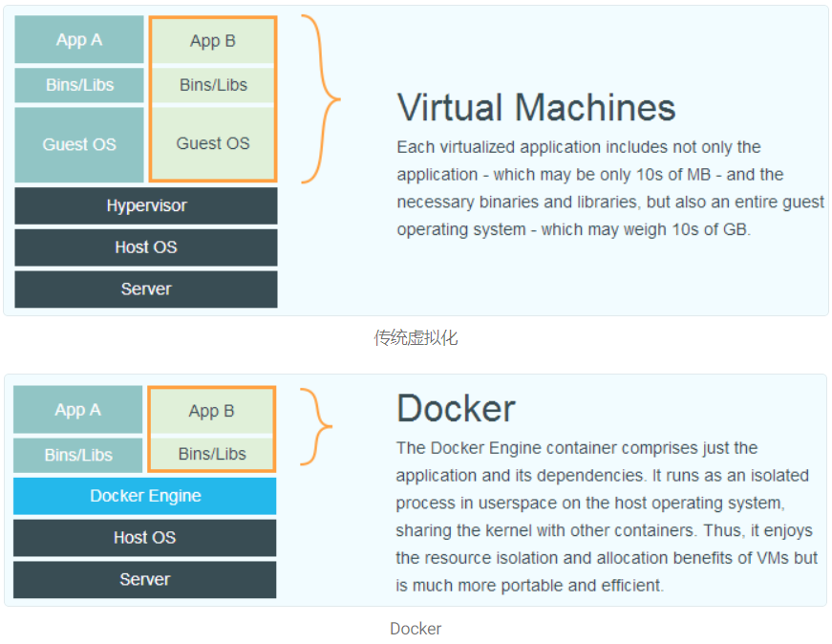Select teal App A box in Virtual Machines diagram
This screenshot has width=832, height=644.
click(x=79, y=40)
